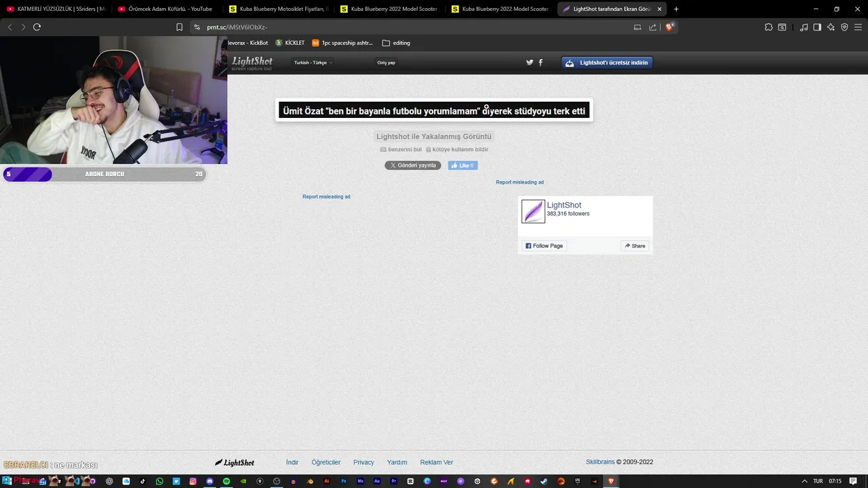Click Yardım footer link
868x488 pixels.
[397, 462]
